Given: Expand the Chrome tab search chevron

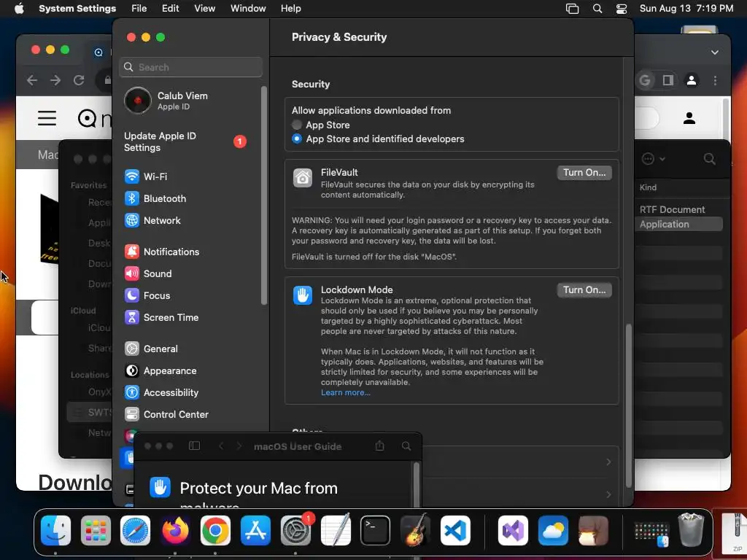Looking at the screenshot, I should pyautogui.click(x=715, y=52).
